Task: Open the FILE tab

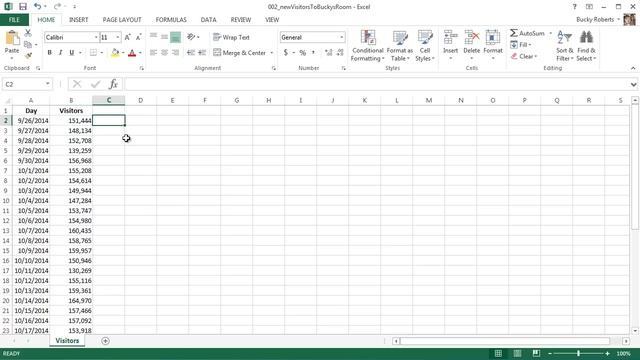Action: [x=14, y=20]
